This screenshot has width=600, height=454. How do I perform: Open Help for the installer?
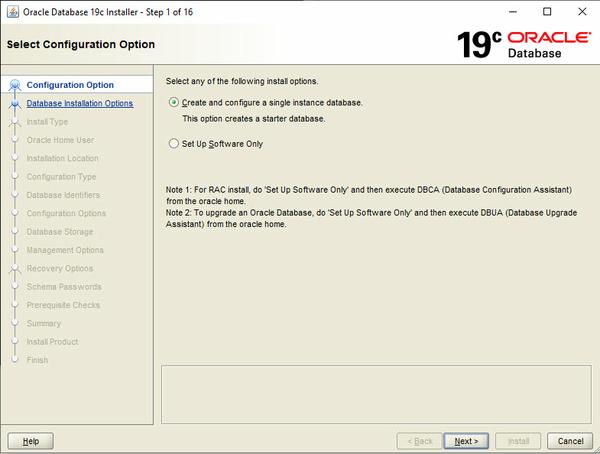30,441
